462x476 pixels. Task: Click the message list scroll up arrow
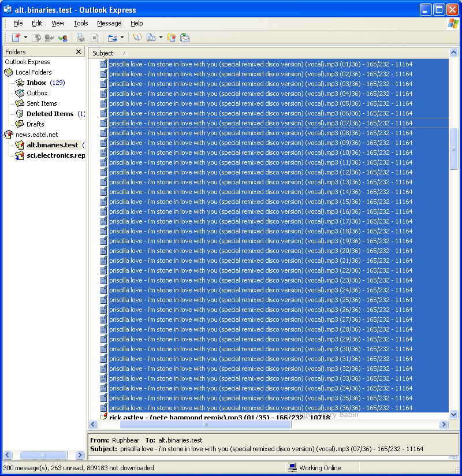(x=453, y=52)
